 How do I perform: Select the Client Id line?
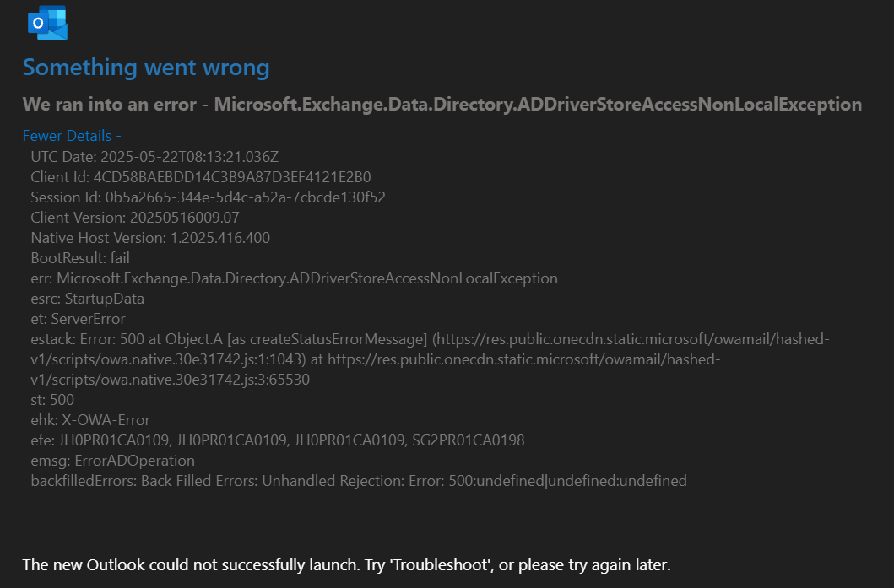201,177
